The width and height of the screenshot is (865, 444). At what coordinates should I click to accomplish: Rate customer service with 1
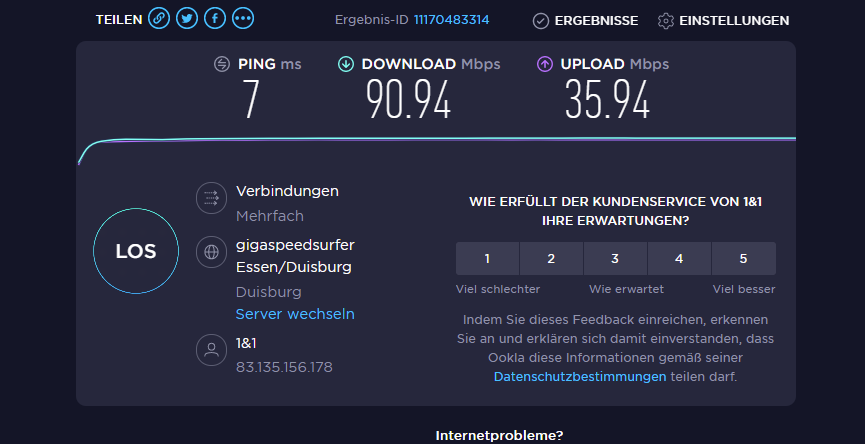(x=487, y=259)
